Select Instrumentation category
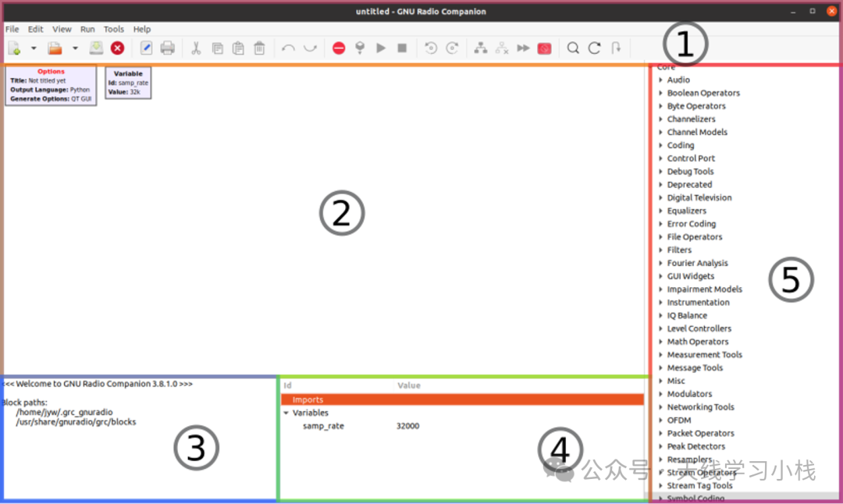This screenshot has width=843, height=504. pos(699,303)
